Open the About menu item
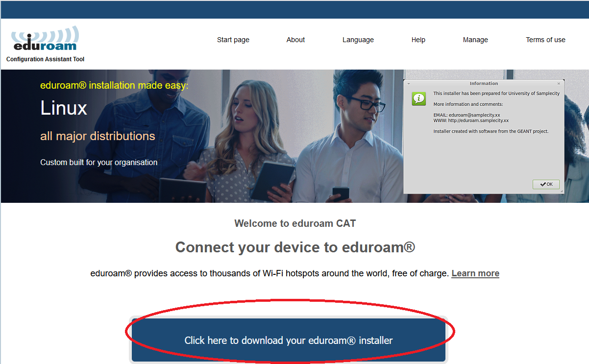This screenshot has height=364, width=589. tap(295, 40)
